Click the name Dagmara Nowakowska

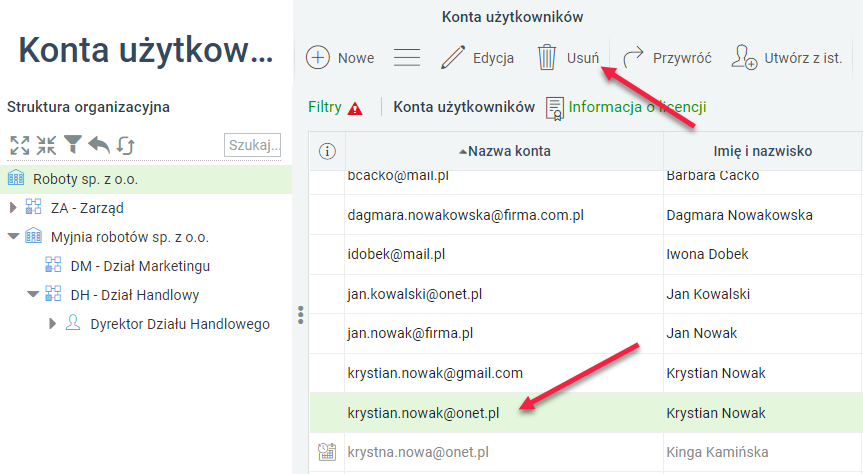(739, 215)
